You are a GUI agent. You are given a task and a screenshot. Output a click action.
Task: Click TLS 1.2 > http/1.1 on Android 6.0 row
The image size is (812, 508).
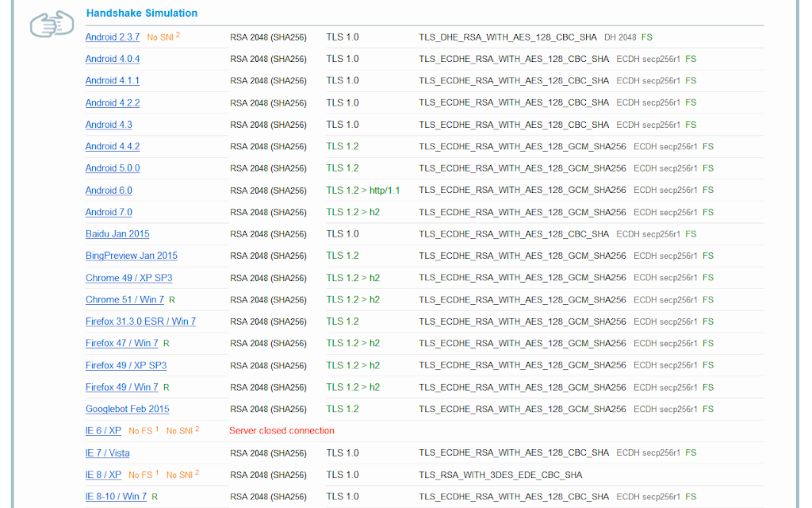[x=362, y=190]
